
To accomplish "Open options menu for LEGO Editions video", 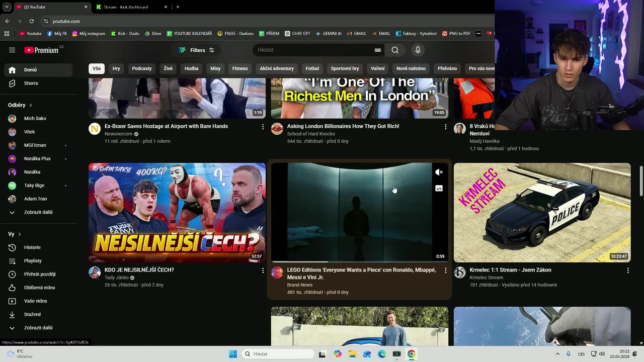I will click(x=445, y=270).
